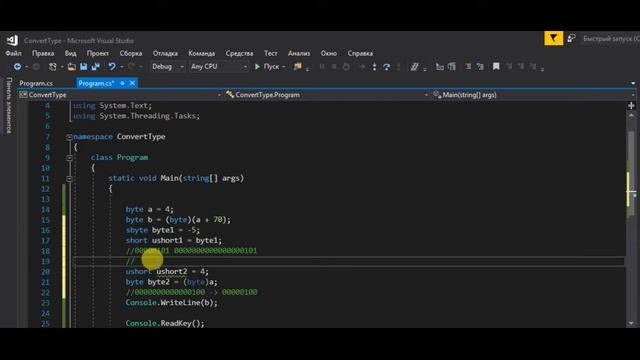Screen dimensions: 640x360
Task: Open the ConvertType project navigation dropdown
Action: [x=120, y=95]
